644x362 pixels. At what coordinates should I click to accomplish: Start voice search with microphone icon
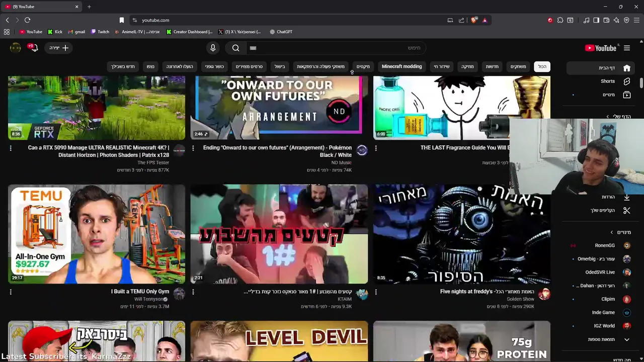tap(213, 48)
